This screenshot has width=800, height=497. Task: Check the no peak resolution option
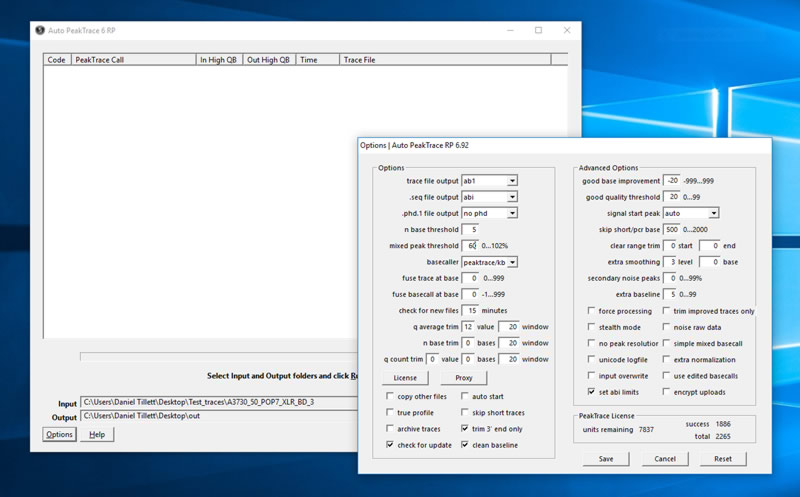click(x=591, y=343)
